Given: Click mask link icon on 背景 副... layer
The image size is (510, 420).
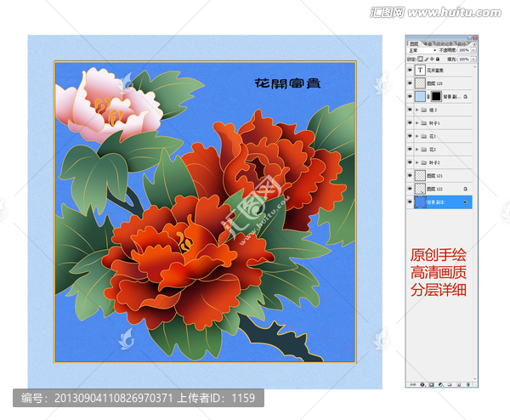Looking at the screenshot, I should point(428,96).
